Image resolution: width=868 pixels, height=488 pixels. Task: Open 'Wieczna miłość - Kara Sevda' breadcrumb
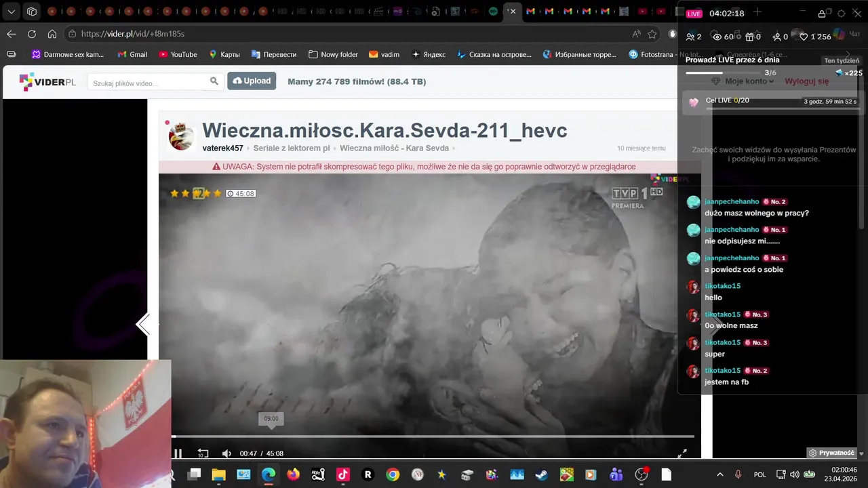click(394, 148)
